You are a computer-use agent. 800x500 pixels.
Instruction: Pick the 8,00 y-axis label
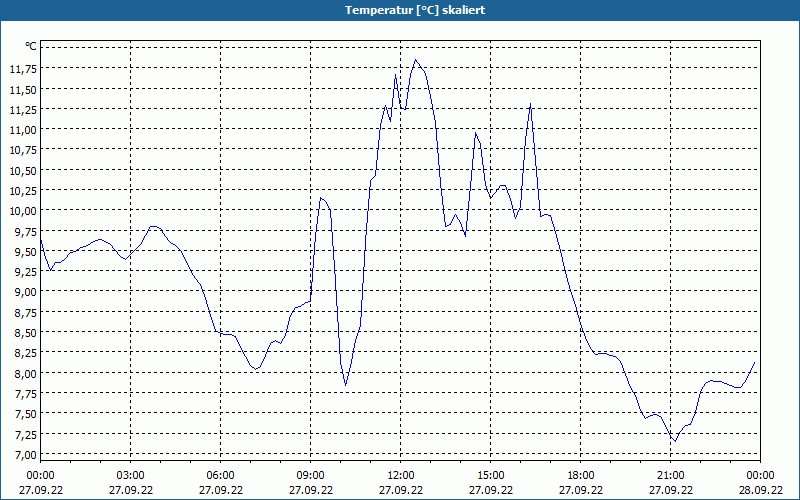[25, 373]
